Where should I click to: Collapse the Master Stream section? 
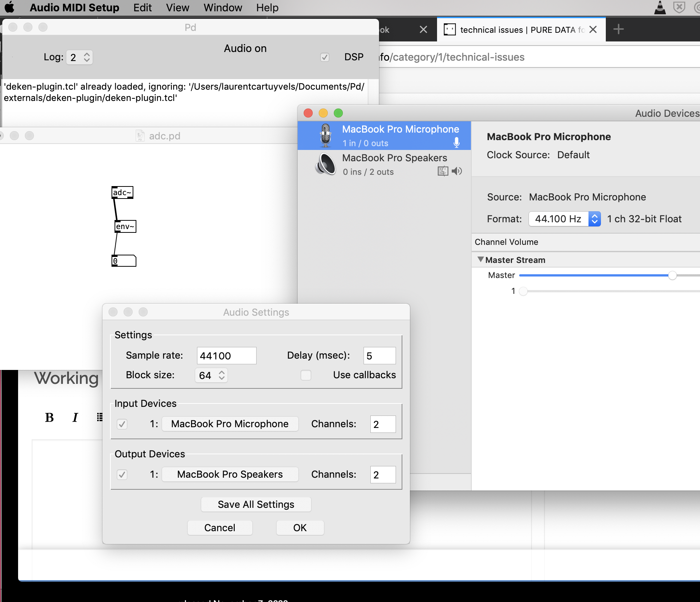click(480, 260)
